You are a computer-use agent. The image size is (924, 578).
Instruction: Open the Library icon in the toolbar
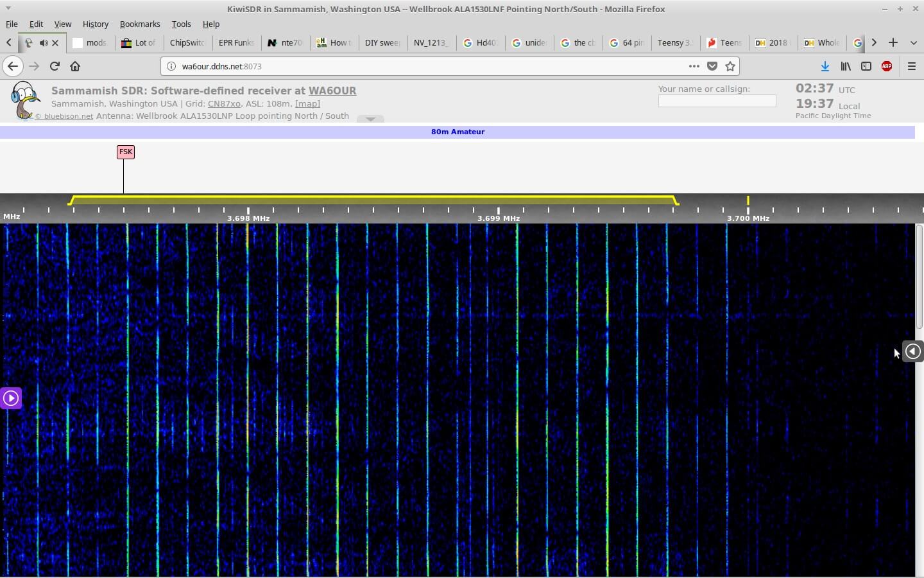pos(846,66)
